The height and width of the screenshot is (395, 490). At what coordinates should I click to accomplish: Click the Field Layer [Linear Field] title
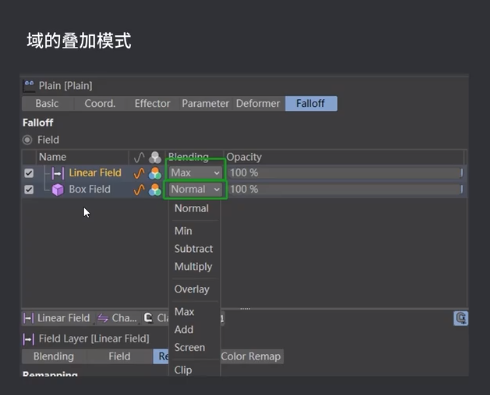pyautogui.click(x=94, y=339)
